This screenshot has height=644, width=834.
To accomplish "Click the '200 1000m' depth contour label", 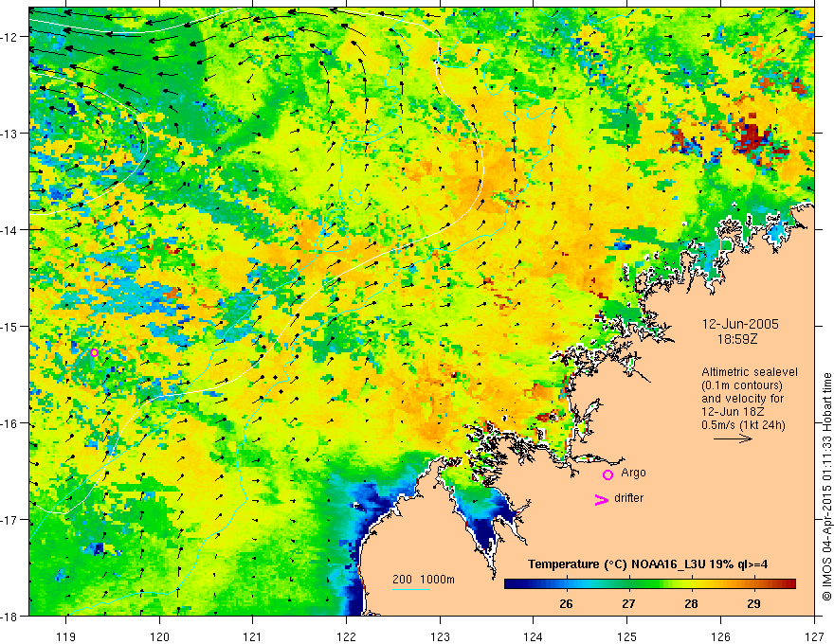I will 424,580.
